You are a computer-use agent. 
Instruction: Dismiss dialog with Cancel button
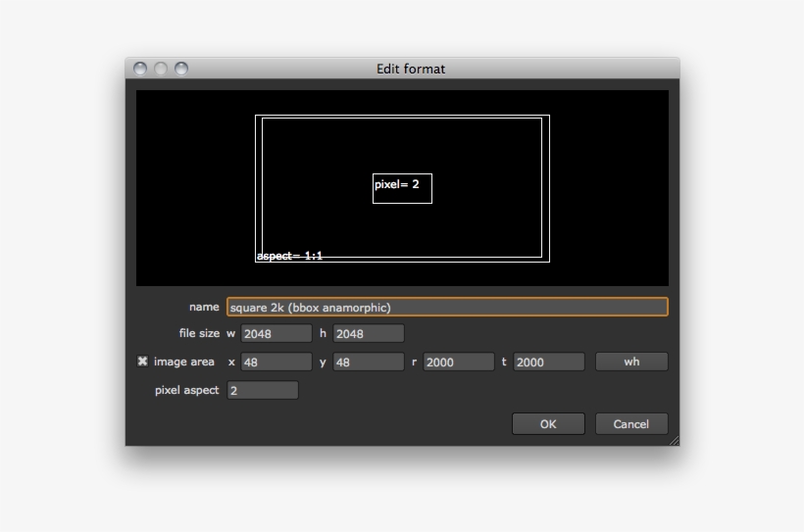pyautogui.click(x=631, y=424)
